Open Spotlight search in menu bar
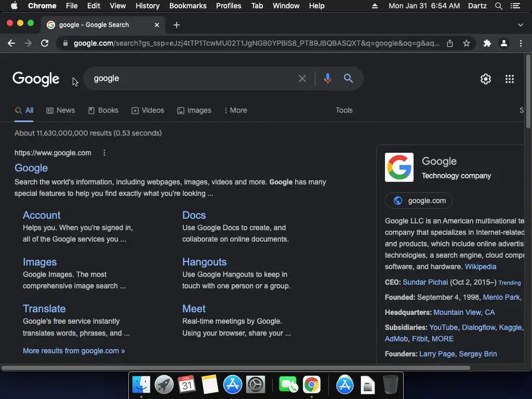532x399 pixels. pyautogui.click(x=498, y=6)
